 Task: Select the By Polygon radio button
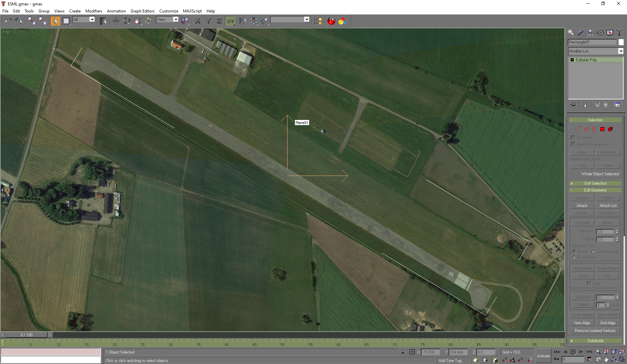tap(574, 257)
